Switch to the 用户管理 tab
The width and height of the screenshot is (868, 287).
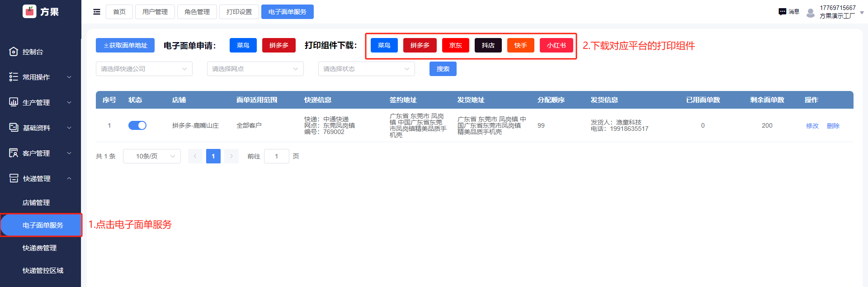(x=155, y=12)
